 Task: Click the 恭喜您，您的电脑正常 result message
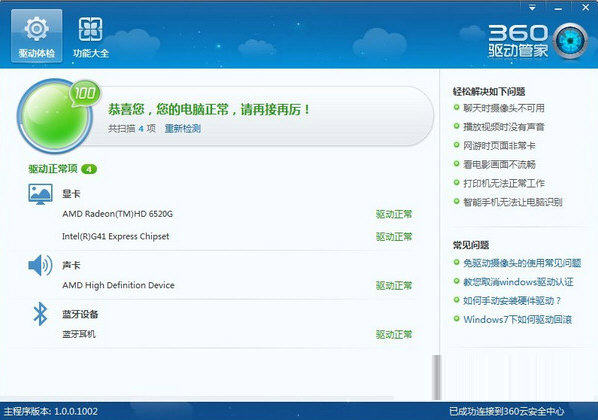pyautogui.click(x=209, y=109)
